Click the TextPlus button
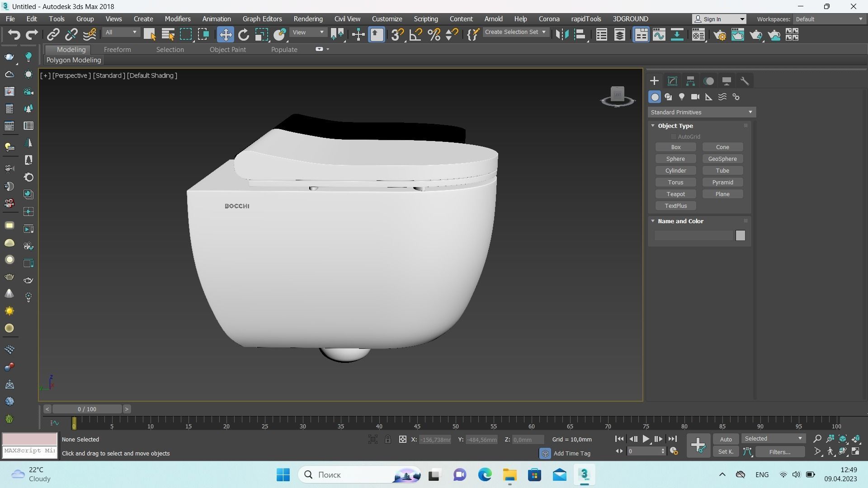The width and height of the screenshot is (868, 488). click(675, 206)
